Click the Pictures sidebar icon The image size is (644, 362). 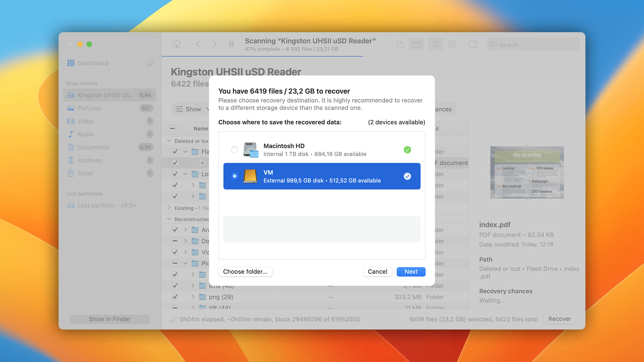71,108
